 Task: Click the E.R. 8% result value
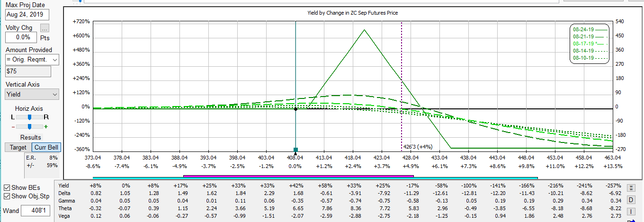[42, 158]
